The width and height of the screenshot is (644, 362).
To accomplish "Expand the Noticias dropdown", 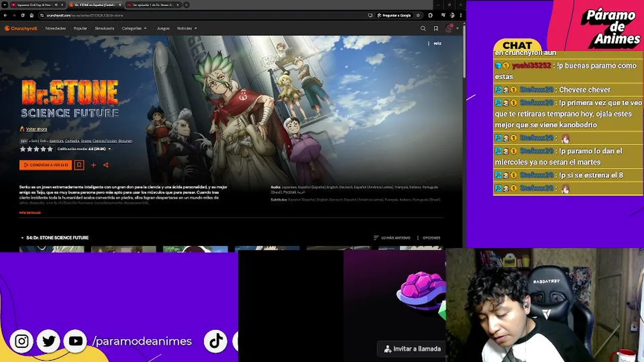I will click(x=187, y=29).
